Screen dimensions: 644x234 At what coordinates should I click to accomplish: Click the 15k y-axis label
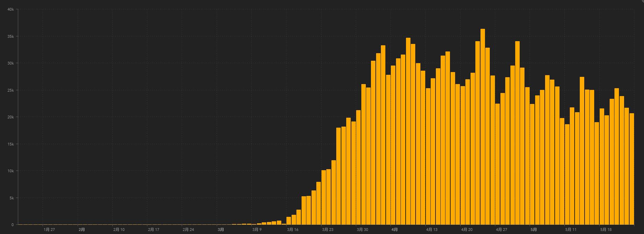[10, 144]
